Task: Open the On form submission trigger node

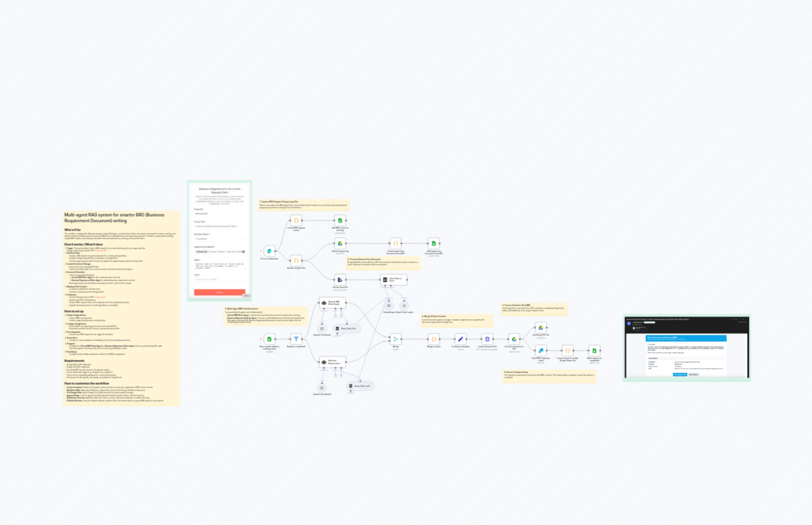Action: (x=270, y=251)
